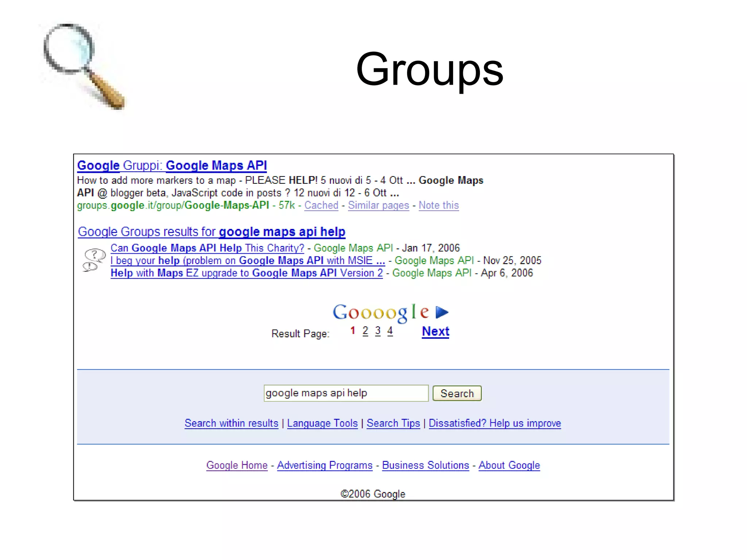
Task: Go to result page 4
Action: click(390, 331)
